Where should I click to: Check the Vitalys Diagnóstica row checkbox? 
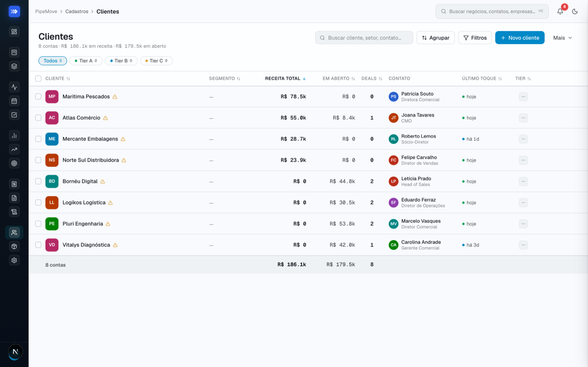[x=38, y=245]
